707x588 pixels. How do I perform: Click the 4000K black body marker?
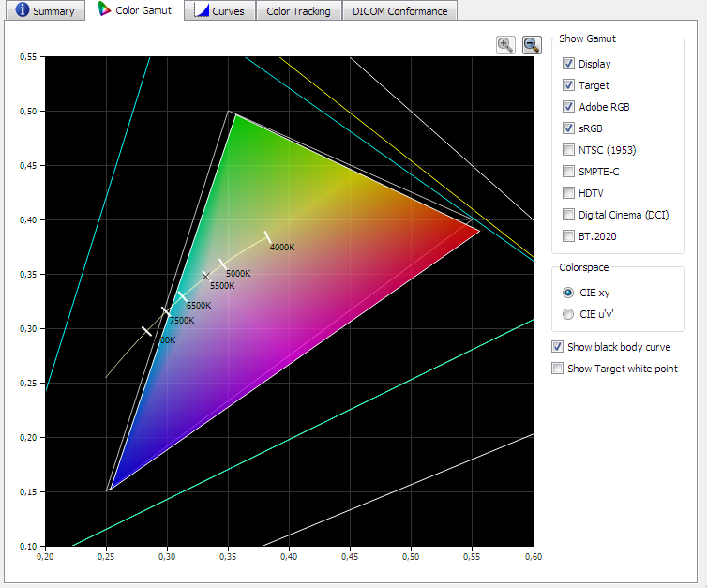coord(267,236)
